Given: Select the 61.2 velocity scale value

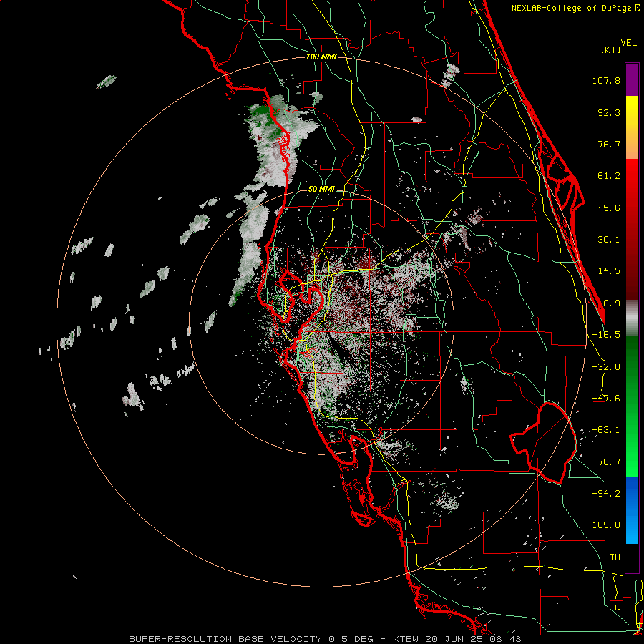Looking at the screenshot, I should [x=609, y=176].
